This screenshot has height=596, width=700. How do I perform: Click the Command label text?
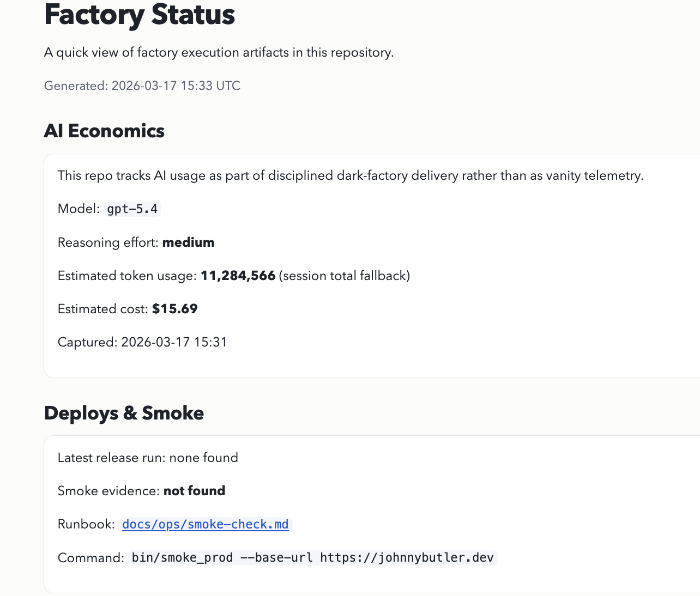coord(90,558)
